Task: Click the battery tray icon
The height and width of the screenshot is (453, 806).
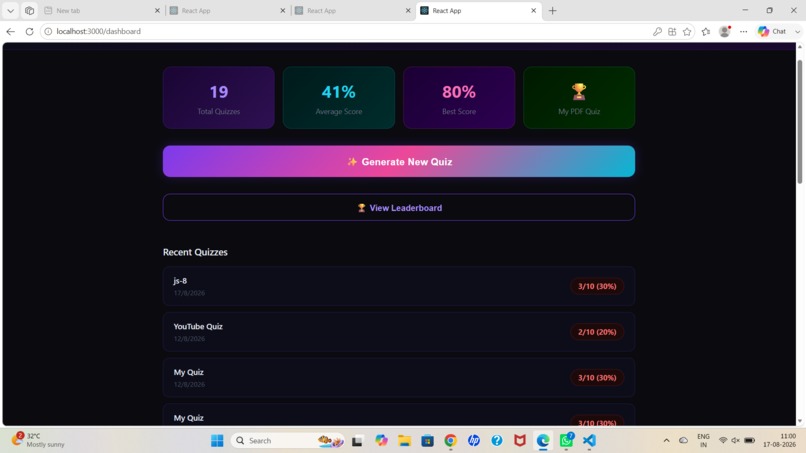Action: click(749, 441)
